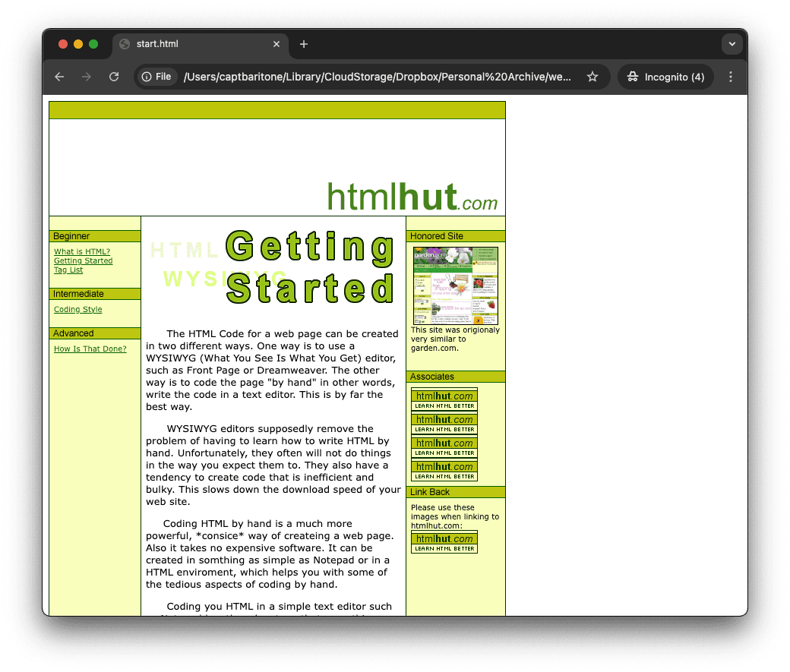790x672 pixels.
Task: Open a new tab with the plus button
Action: coord(304,44)
